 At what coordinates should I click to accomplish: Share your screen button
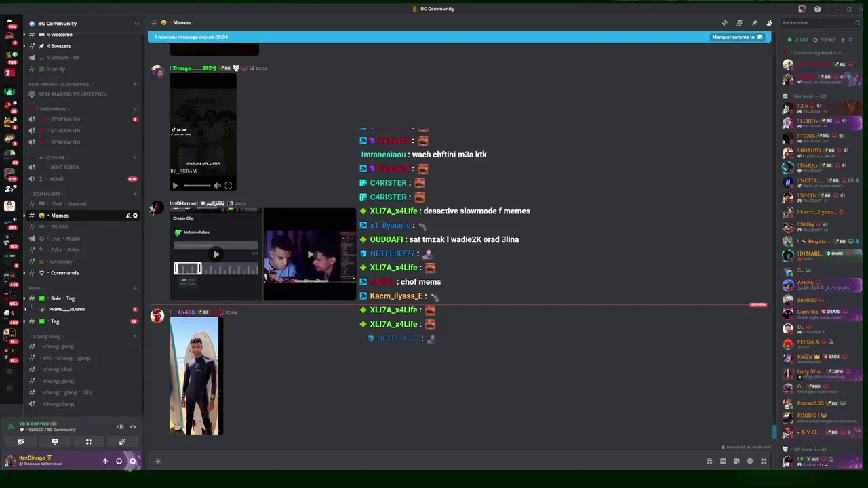(55, 442)
